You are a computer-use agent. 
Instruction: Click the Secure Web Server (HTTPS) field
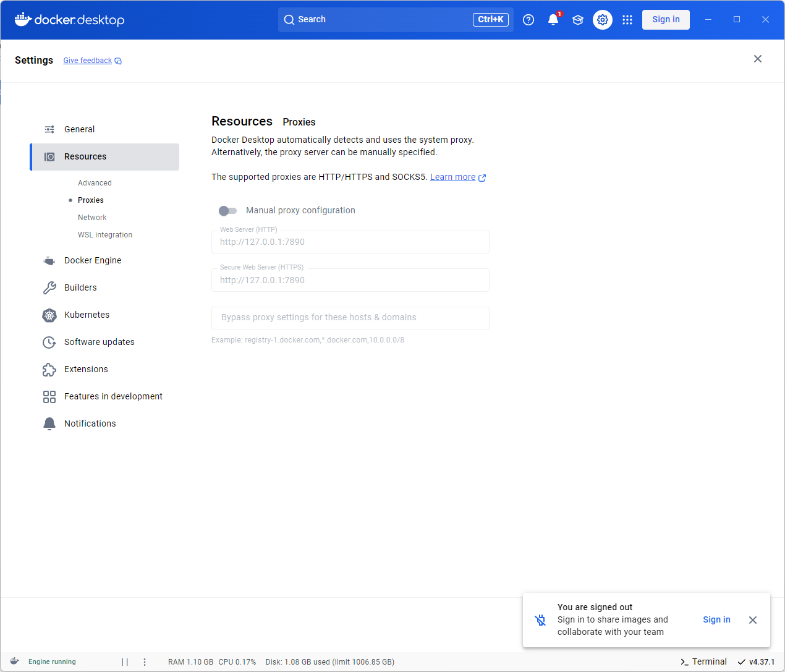click(x=350, y=280)
